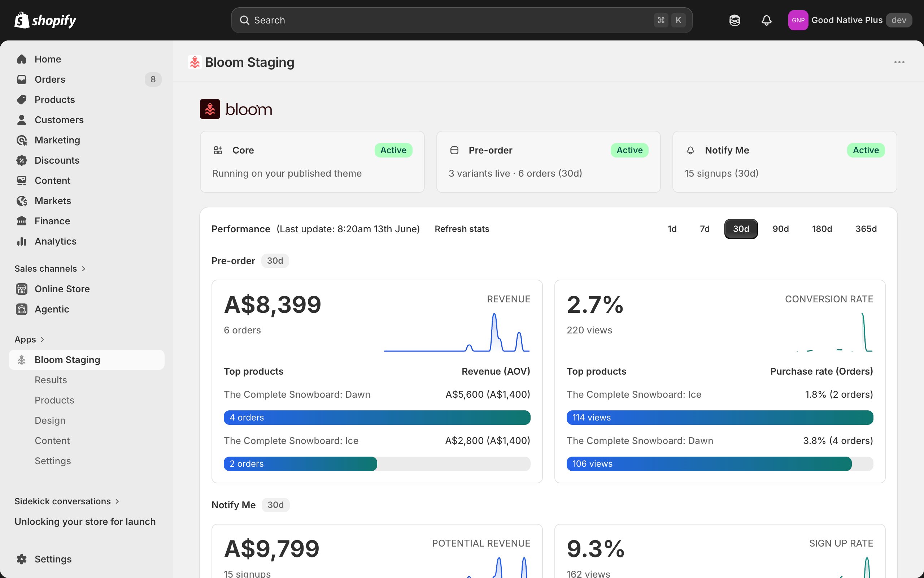Open Good Native Plus store switcher

click(x=850, y=20)
